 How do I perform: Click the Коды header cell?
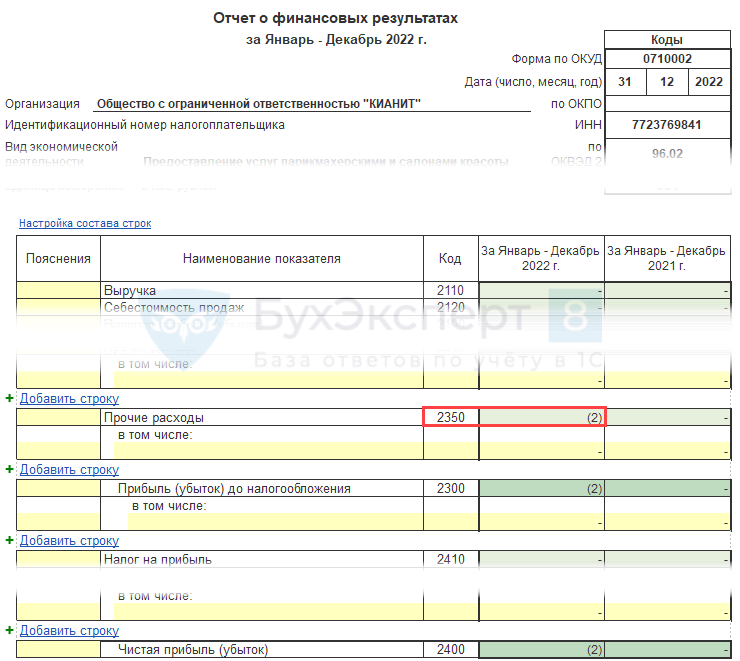click(x=667, y=40)
